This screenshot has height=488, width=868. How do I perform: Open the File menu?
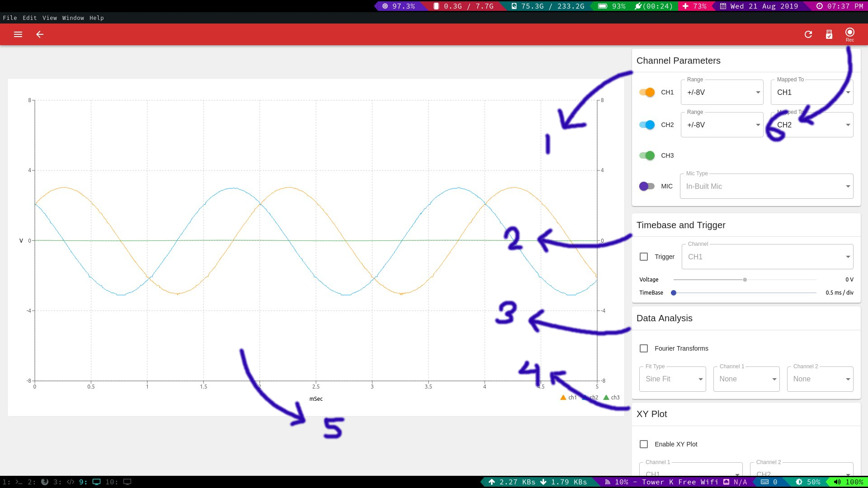[x=10, y=18]
